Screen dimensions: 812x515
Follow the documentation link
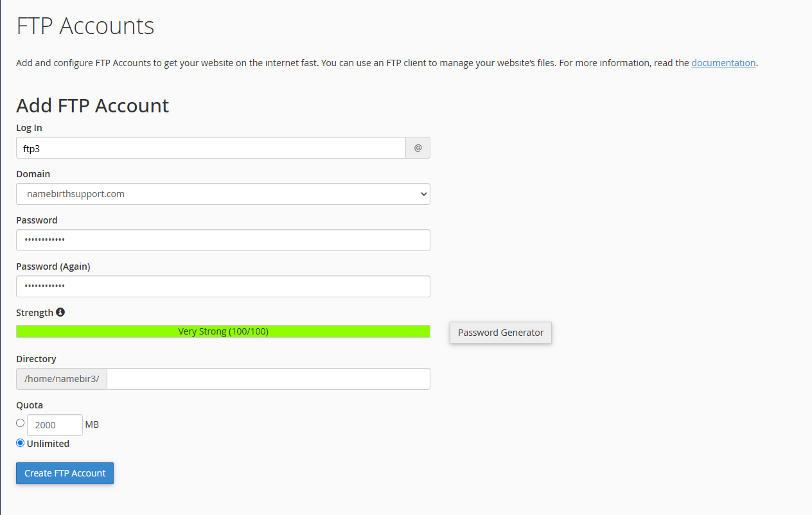point(723,62)
